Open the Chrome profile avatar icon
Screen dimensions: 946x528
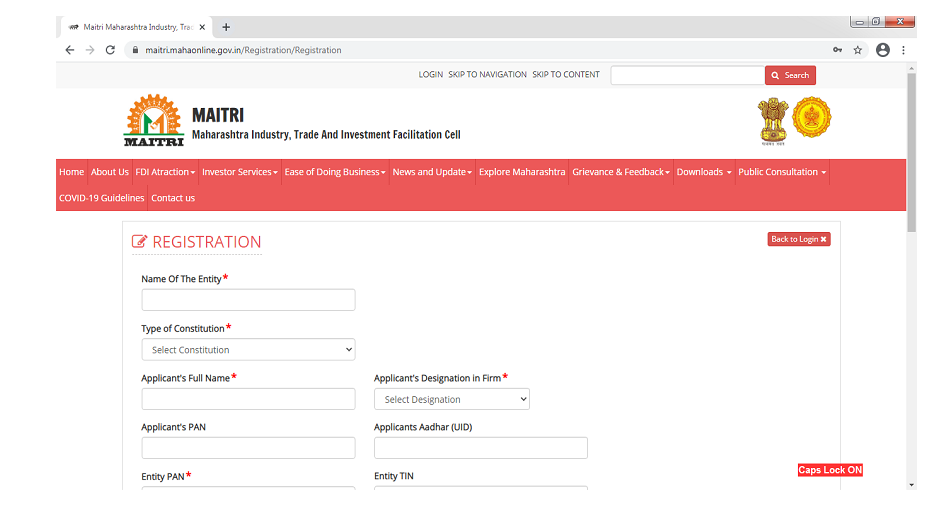(882, 50)
